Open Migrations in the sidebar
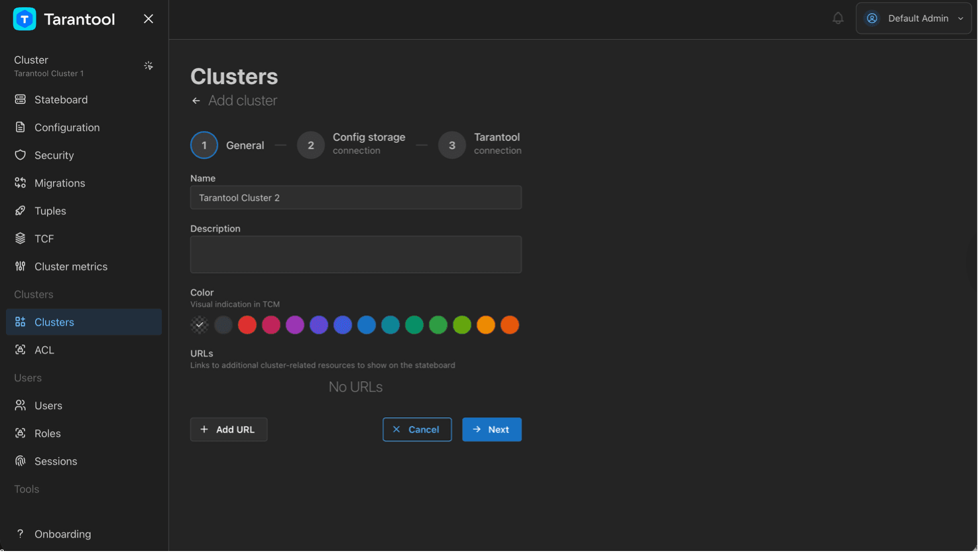 click(x=84, y=183)
